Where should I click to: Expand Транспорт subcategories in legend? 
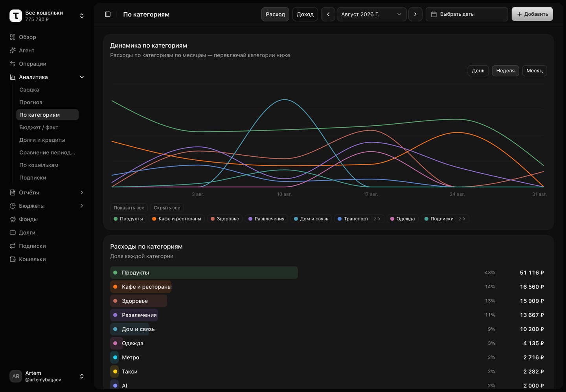pyautogui.click(x=377, y=219)
